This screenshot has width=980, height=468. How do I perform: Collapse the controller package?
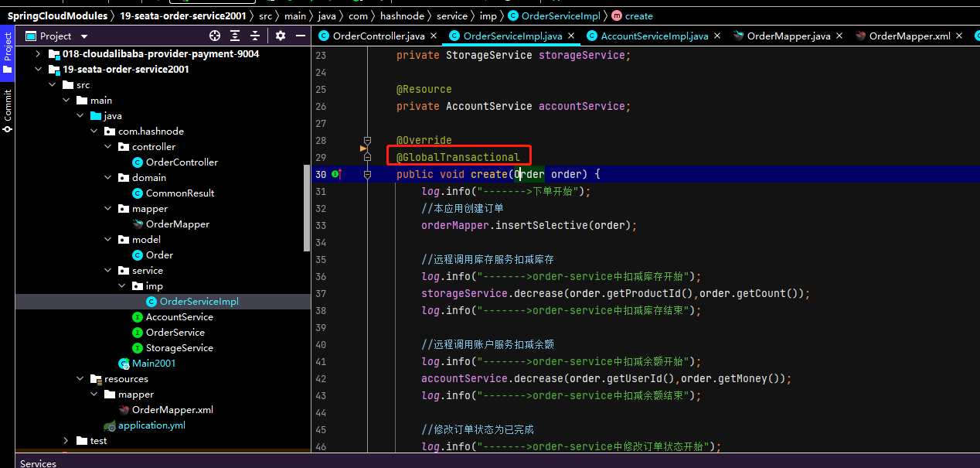tap(108, 147)
